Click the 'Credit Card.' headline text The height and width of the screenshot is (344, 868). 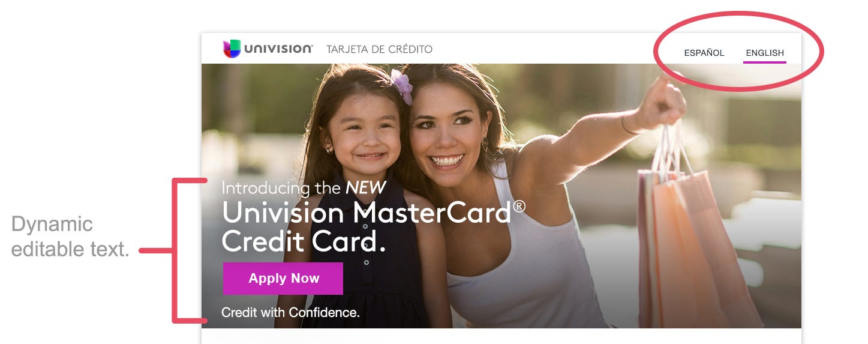(304, 241)
